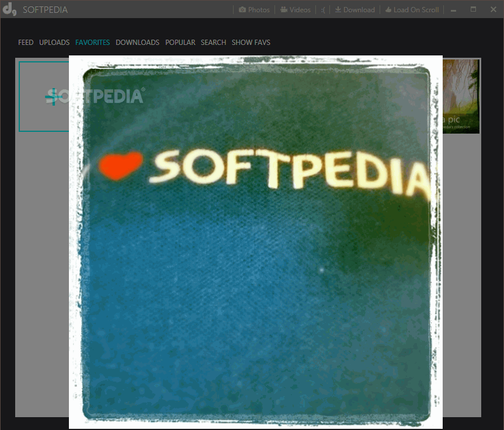504x430 pixels.
Task: Click the app logo icon beside SOFTPEDIA
Action: (9, 9)
